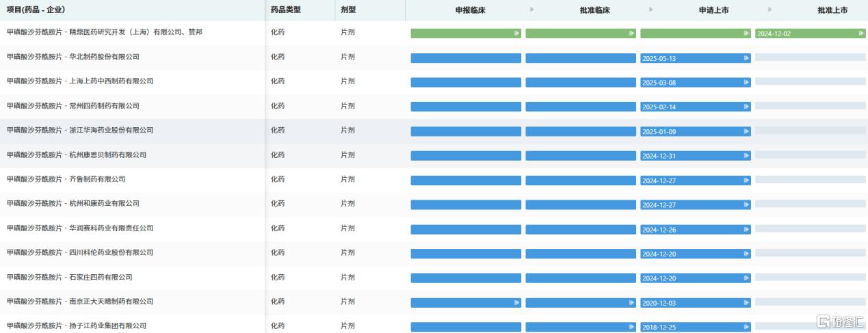Click arrow icon on the 2024-12-26 bar

(x=746, y=230)
